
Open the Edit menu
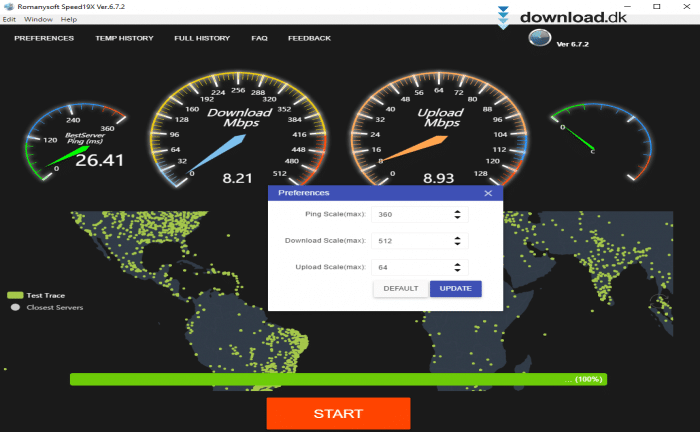(x=9, y=19)
